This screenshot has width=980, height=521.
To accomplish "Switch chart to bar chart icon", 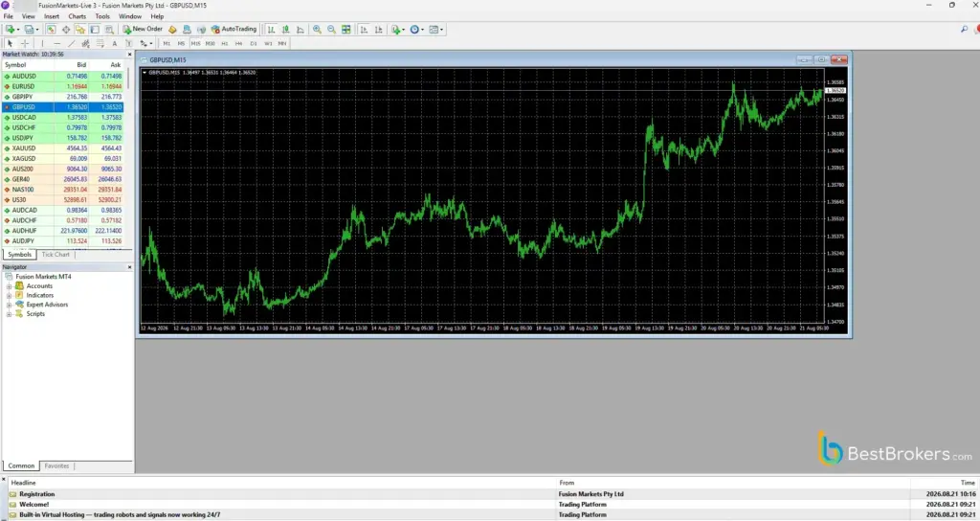I will click(x=271, y=30).
